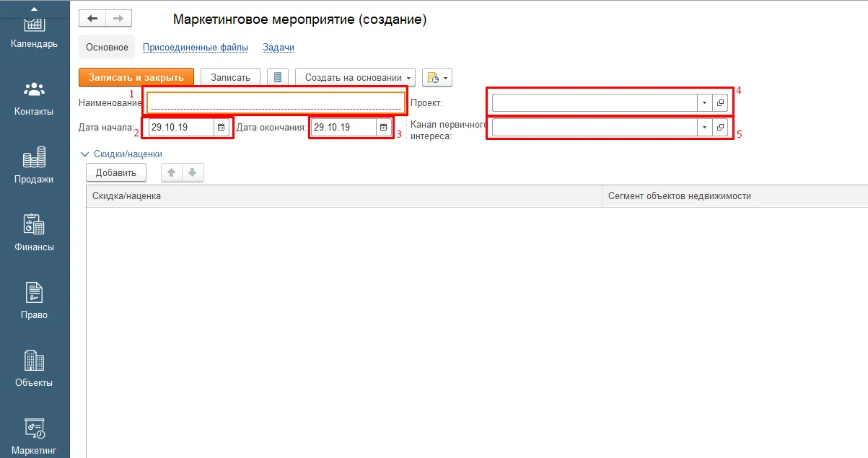Open calendar picker for Дата окончания

(384, 128)
